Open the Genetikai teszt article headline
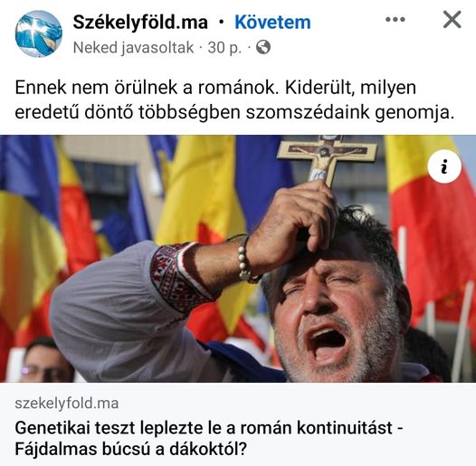Viewport: 476px width, 466px height. click(209, 439)
